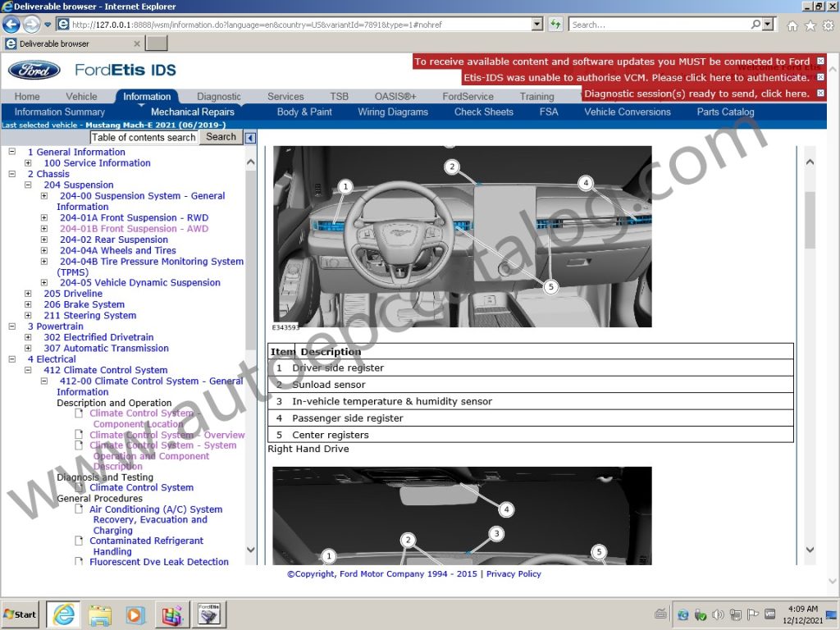The height and width of the screenshot is (630, 840).
Task: Click the Ford oval logo
Action: pyautogui.click(x=33, y=71)
